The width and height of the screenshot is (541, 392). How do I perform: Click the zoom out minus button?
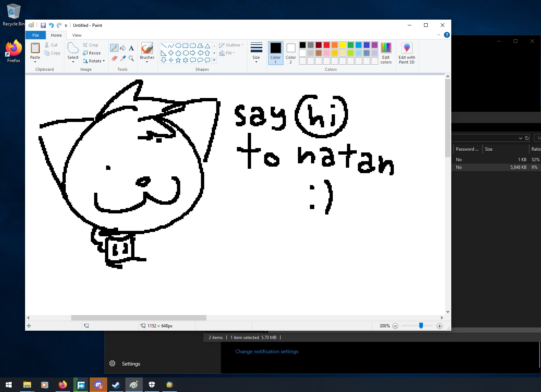(x=395, y=326)
